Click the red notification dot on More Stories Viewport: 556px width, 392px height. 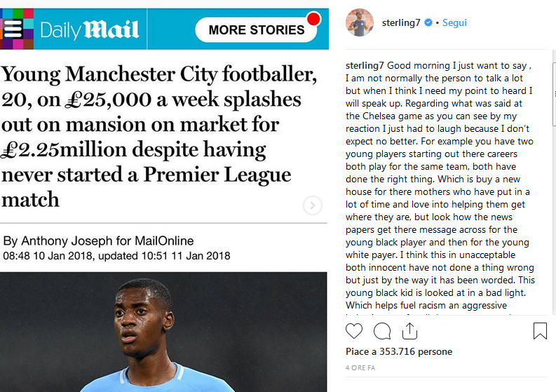313,19
